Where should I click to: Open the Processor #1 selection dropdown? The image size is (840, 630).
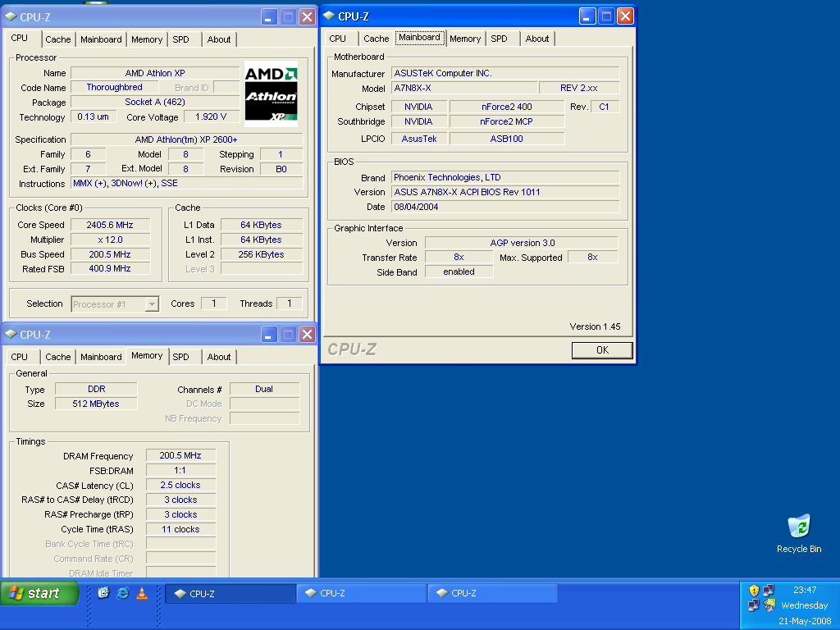point(152,304)
